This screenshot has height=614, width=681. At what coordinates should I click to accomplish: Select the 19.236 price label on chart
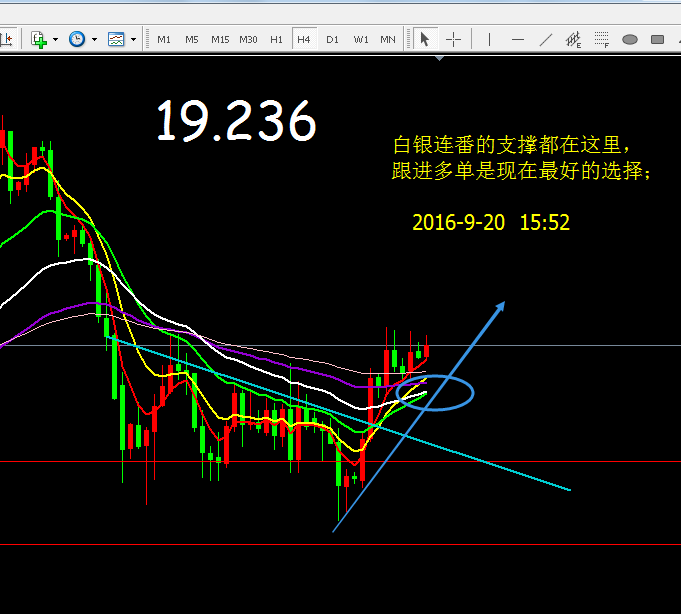point(236,120)
